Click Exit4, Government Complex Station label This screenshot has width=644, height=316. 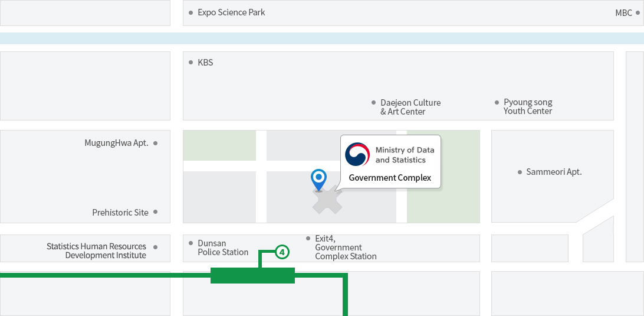[345, 247]
